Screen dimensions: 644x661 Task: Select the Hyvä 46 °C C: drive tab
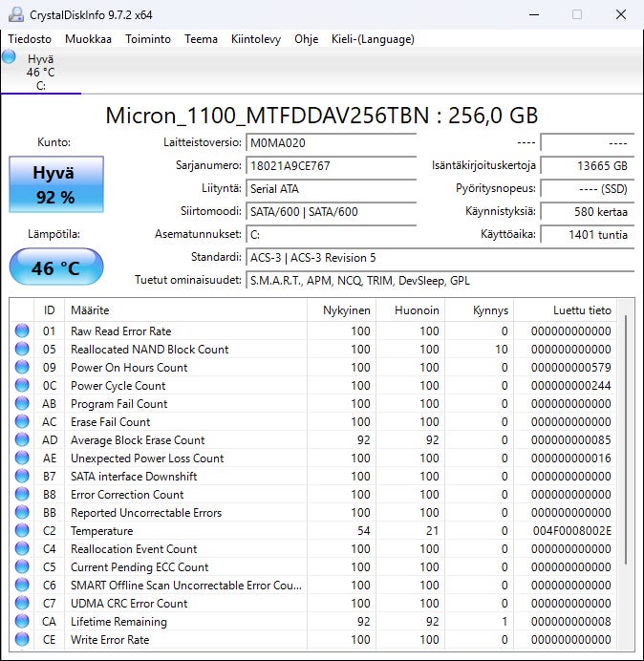tap(40, 72)
